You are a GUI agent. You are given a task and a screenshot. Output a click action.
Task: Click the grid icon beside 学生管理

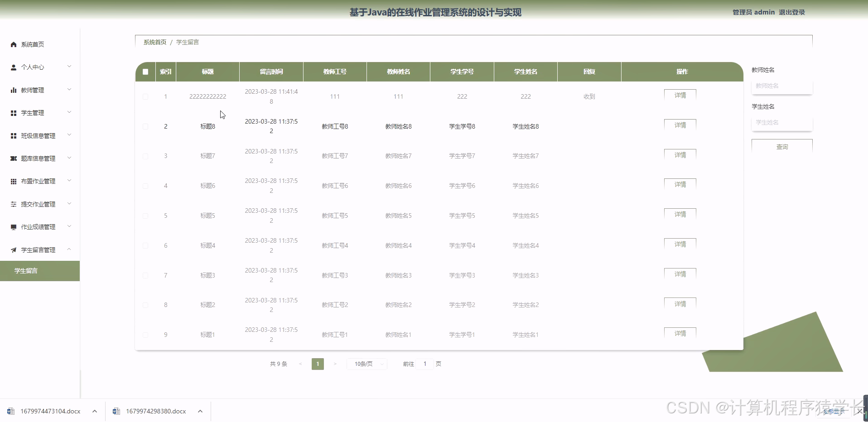(14, 113)
